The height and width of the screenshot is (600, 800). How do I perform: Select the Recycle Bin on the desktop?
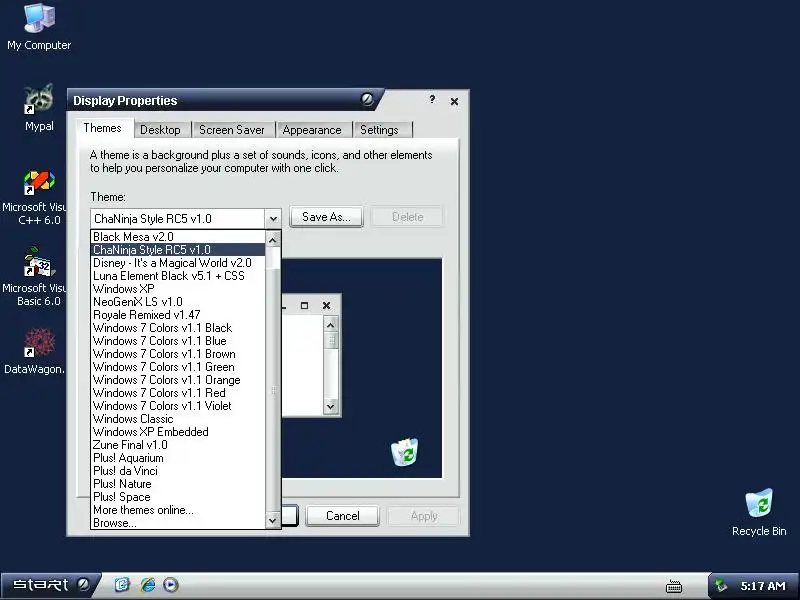[x=759, y=512]
